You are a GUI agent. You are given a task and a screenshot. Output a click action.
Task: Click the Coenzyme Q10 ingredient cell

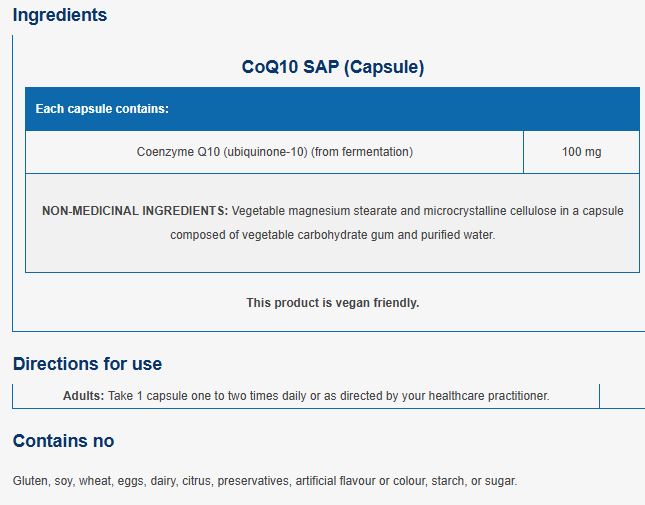point(274,153)
